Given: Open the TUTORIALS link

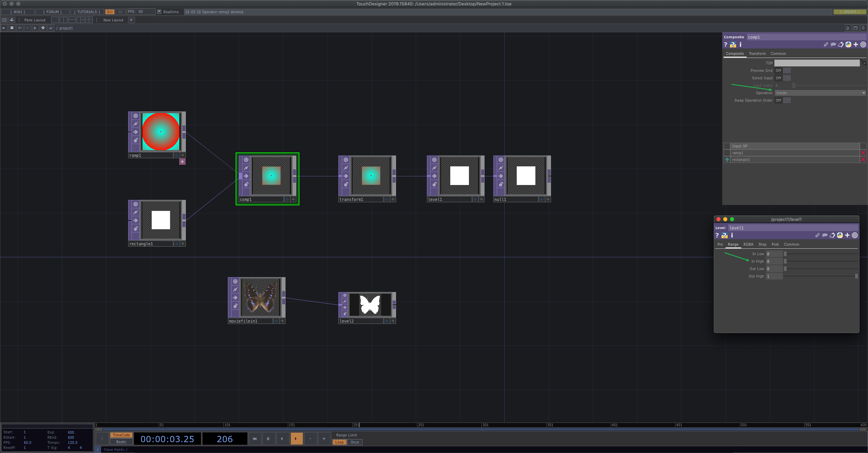Looking at the screenshot, I should pyautogui.click(x=87, y=12).
